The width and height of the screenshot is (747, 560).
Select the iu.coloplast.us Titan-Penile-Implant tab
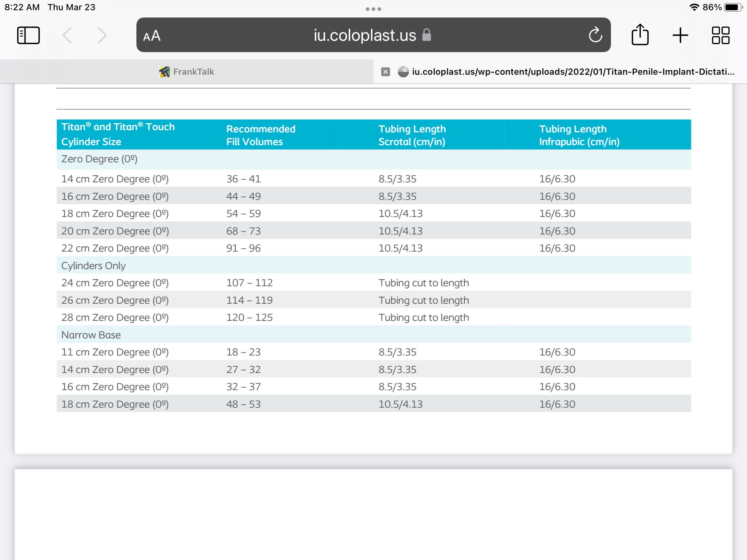(560, 72)
